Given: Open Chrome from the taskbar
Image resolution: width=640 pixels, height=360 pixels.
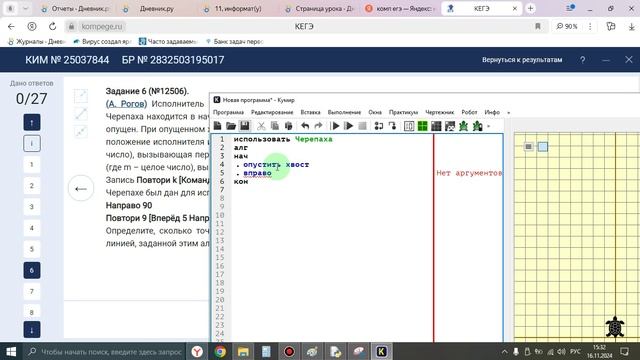Looking at the screenshot, I should [x=220, y=351].
